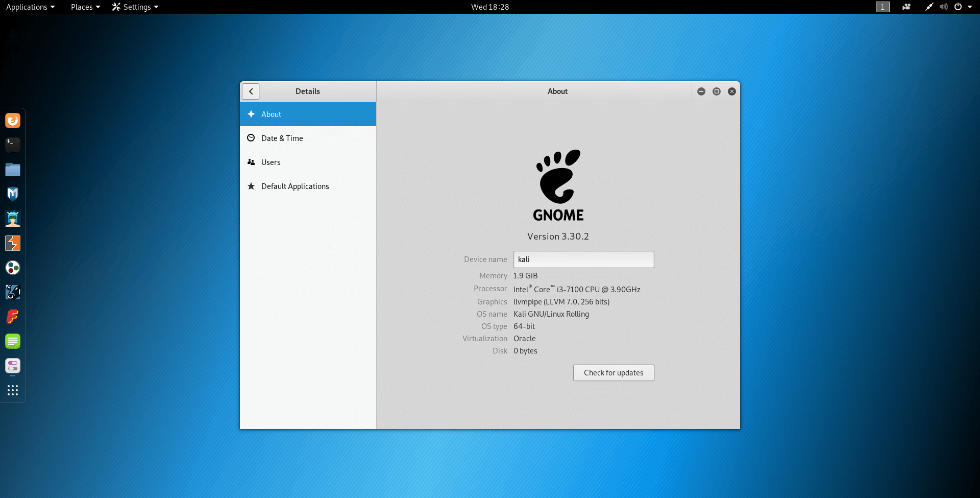Click Check for updates button
980x498 pixels.
coord(614,373)
